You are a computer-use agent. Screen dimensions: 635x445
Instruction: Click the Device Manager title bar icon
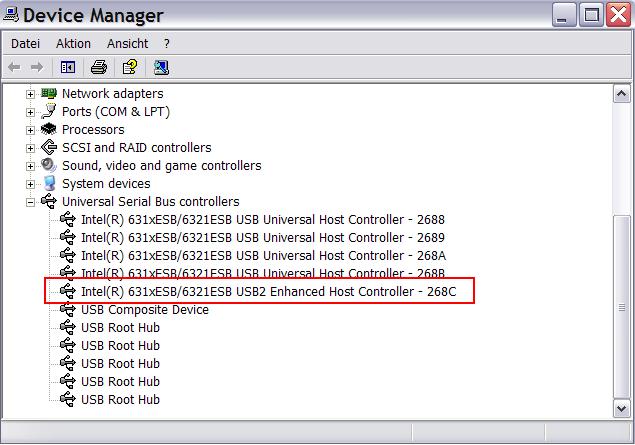pos(11,15)
